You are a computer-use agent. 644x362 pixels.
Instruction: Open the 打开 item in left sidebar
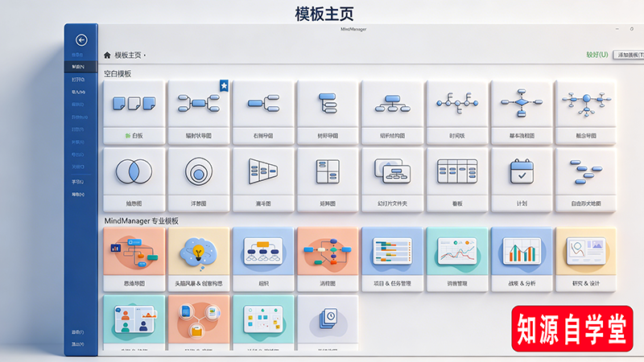[x=78, y=80]
